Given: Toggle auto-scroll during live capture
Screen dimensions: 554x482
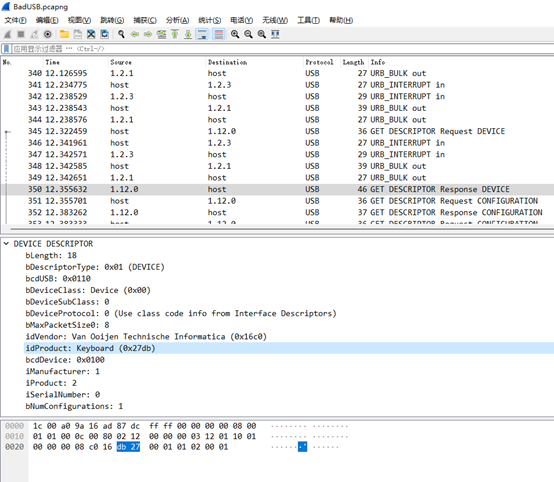Looking at the screenshot, I should (202, 34).
